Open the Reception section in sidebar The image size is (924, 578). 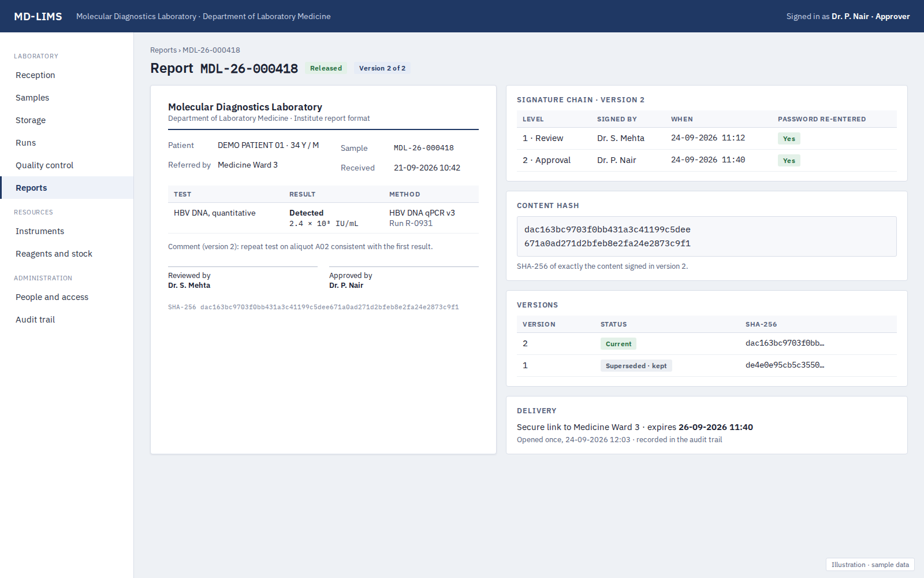pyautogui.click(x=66, y=75)
